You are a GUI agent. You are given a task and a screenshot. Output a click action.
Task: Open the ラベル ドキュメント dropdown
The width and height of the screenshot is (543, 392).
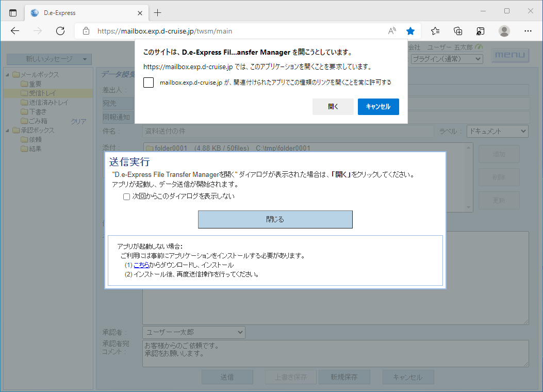497,132
